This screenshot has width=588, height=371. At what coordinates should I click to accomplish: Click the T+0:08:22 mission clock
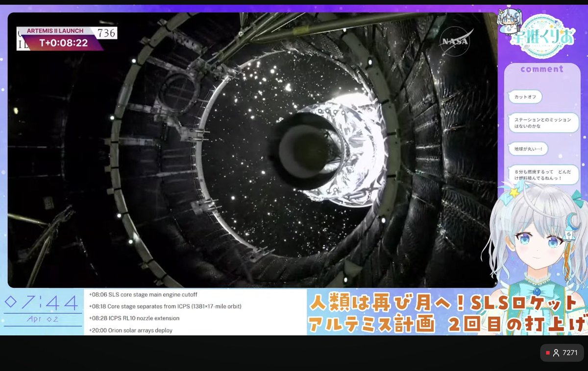tap(64, 43)
